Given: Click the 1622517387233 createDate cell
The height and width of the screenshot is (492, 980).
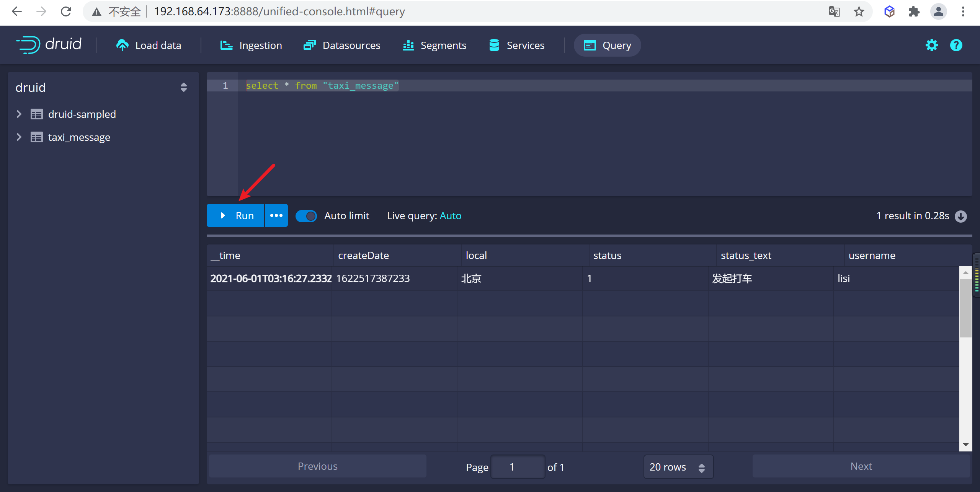Looking at the screenshot, I should [x=395, y=278].
